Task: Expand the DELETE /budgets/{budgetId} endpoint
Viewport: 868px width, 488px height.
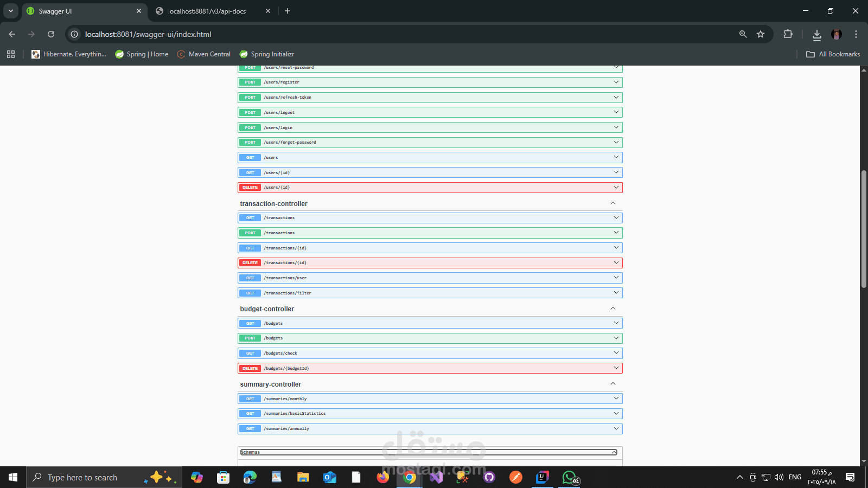Action: tap(430, 368)
